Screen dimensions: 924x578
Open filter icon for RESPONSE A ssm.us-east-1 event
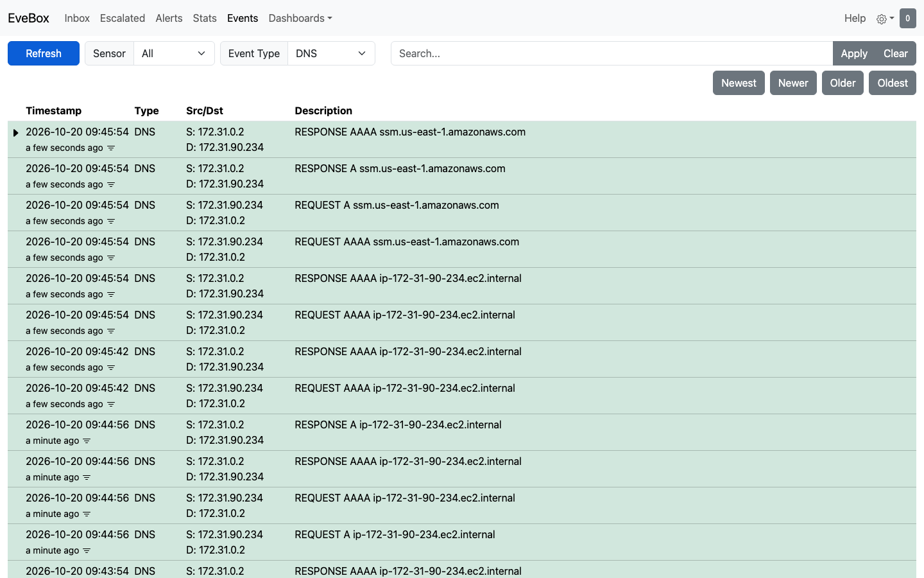point(111,185)
